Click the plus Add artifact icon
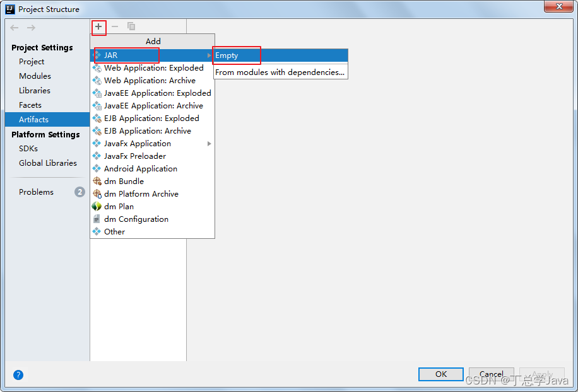 pyautogui.click(x=98, y=26)
